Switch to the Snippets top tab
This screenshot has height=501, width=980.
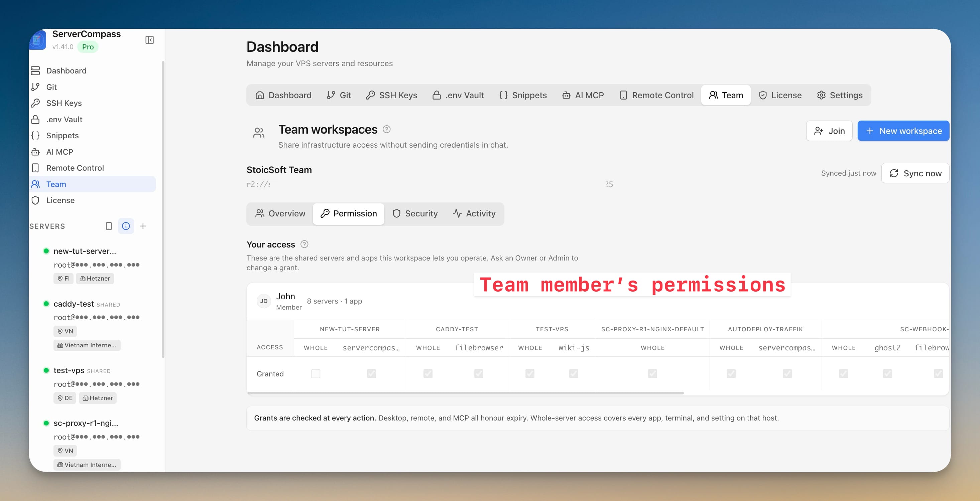click(523, 95)
